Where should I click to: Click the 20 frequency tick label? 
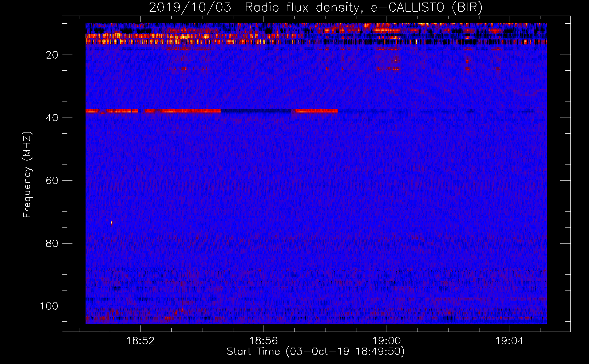tap(52, 55)
